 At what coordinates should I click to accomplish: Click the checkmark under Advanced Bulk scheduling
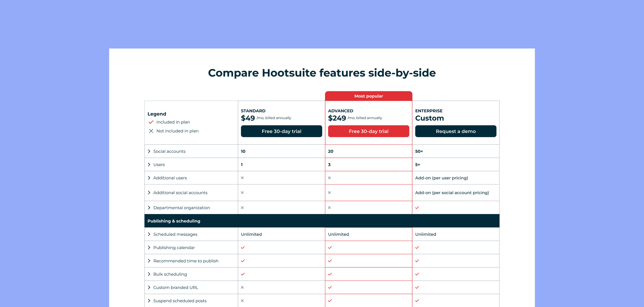click(330, 274)
